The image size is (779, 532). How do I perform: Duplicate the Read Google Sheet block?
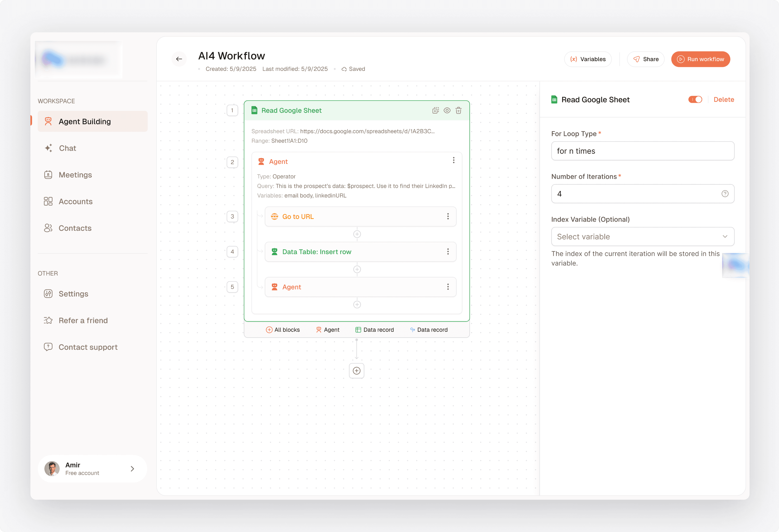[435, 110]
